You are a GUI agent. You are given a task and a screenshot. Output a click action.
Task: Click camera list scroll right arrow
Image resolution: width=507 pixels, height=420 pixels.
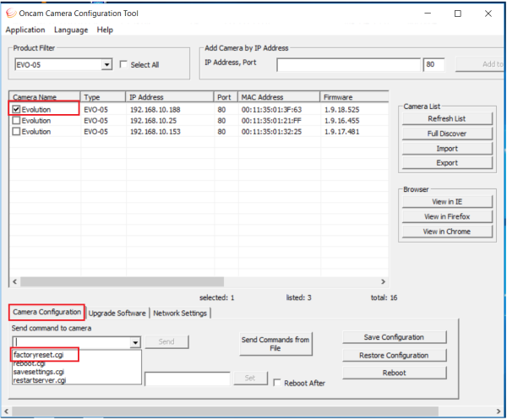click(x=383, y=281)
